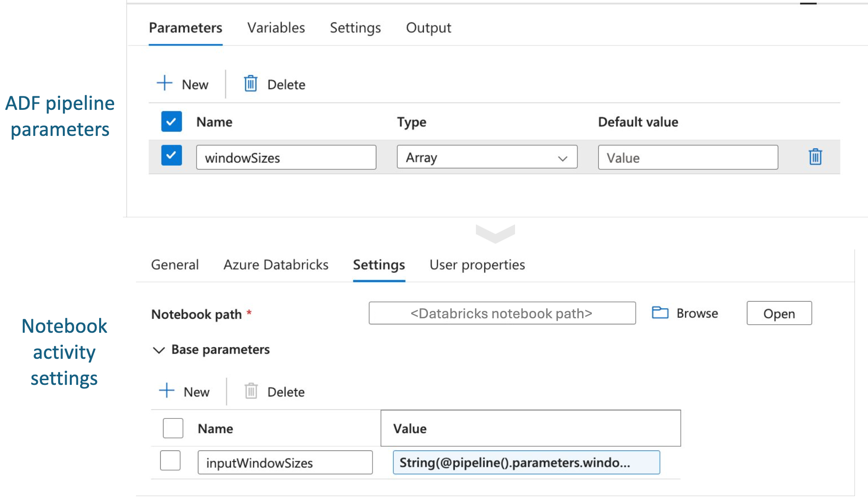Click the Default value input field
The height and width of the screenshot is (497, 868).
687,158
